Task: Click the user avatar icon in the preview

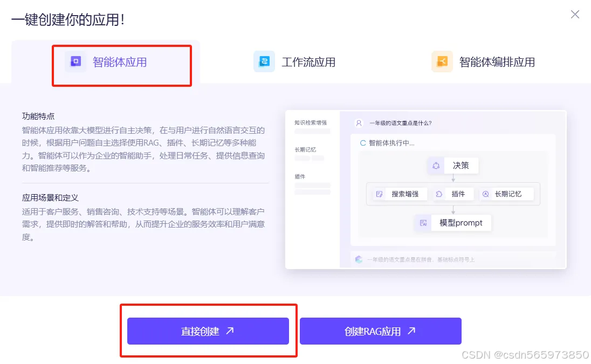Action: coord(359,123)
